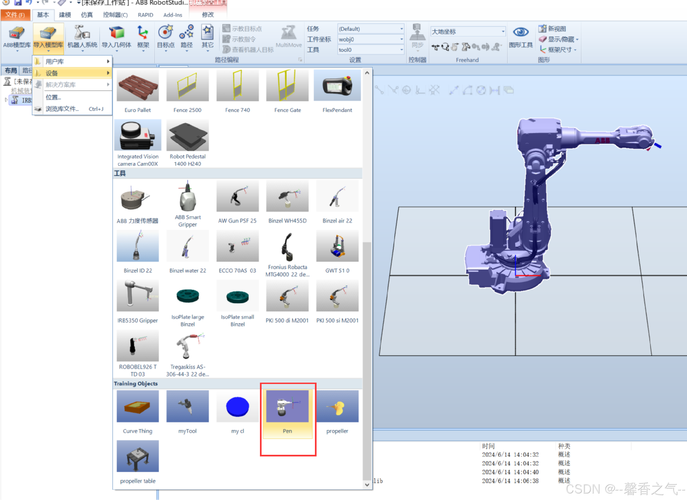687x500 pixels.
Task: Switch to the 建模 ribbon tab
Action: [65, 15]
